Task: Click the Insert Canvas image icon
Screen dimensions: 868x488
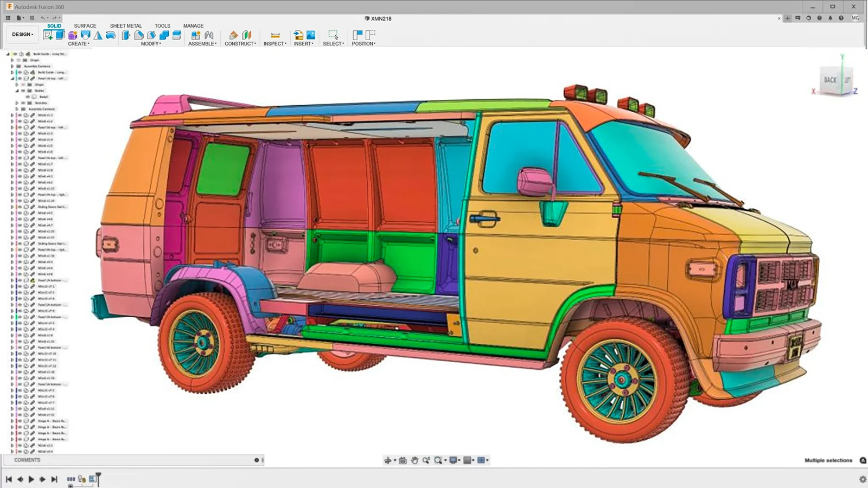Action: pyautogui.click(x=311, y=35)
